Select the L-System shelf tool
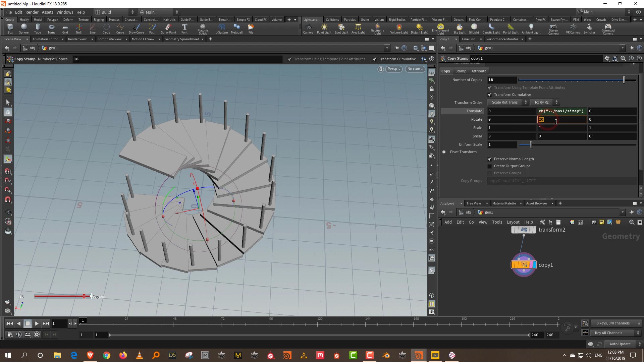This screenshot has height=362, width=644. pos(221,29)
